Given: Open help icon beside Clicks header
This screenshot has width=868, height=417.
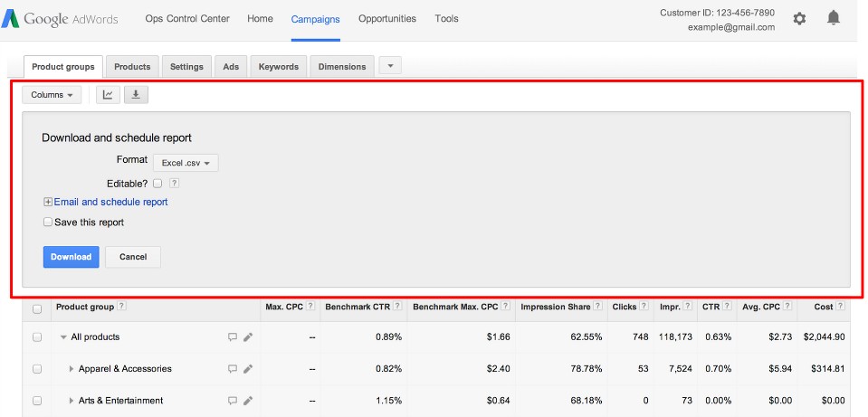Looking at the screenshot, I should pos(644,306).
